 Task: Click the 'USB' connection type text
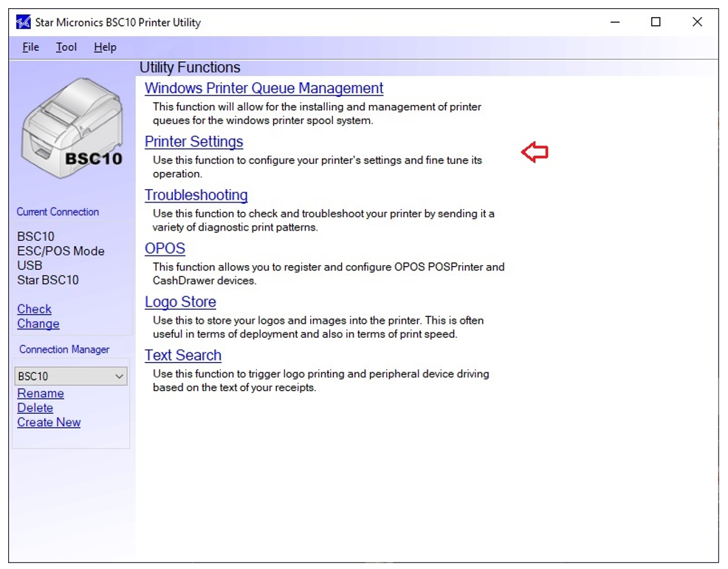30,266
